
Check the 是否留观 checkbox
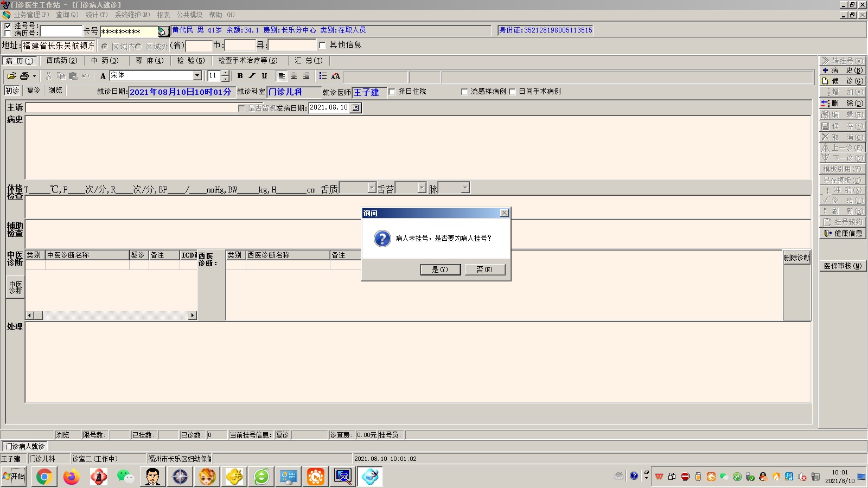pos(241,108)
